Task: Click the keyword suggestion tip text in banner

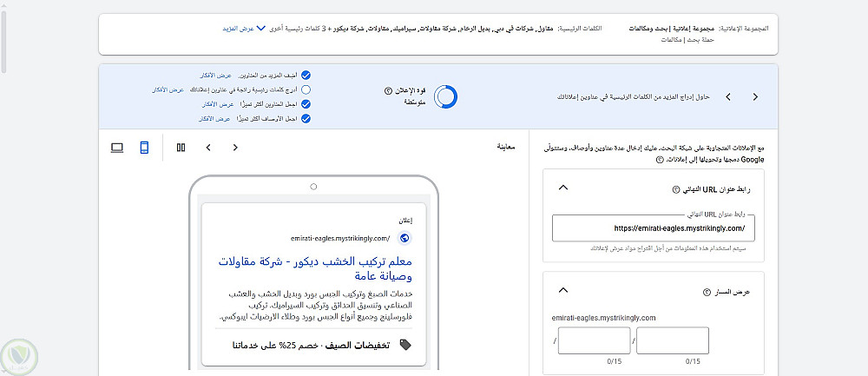Action: tap(634, 97)
